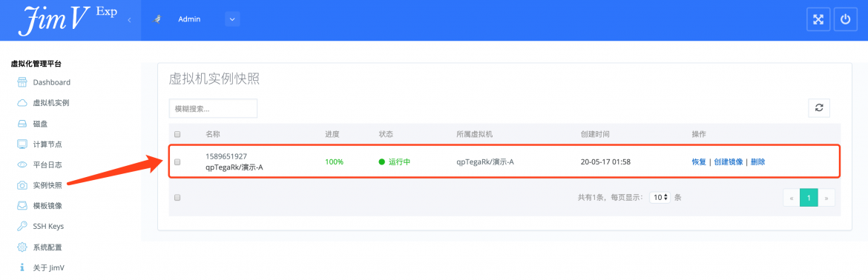868x280 pixels.
Task: Click the 虚拟化管理平台 sidebar heading
Action: point(36,64)
